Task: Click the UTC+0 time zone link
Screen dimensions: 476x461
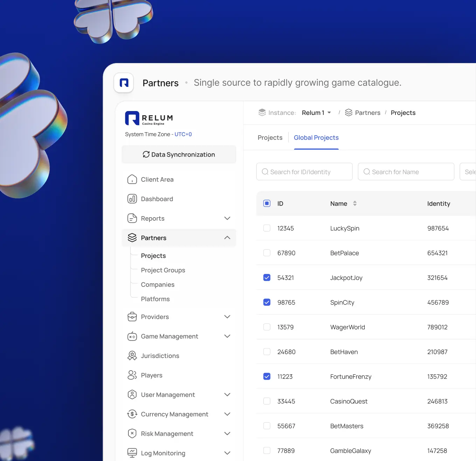Action: pyautogui.click(x=183, y=134)
